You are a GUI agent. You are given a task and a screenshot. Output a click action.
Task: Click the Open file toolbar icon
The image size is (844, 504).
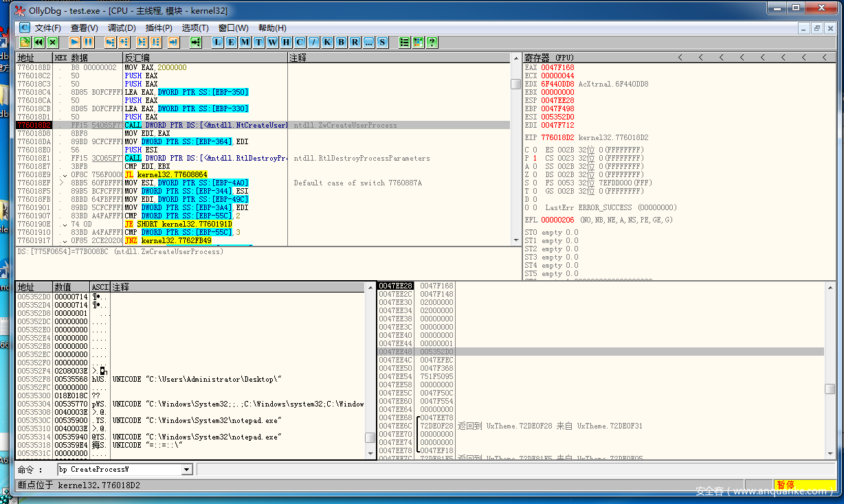[x=25, y=43]
